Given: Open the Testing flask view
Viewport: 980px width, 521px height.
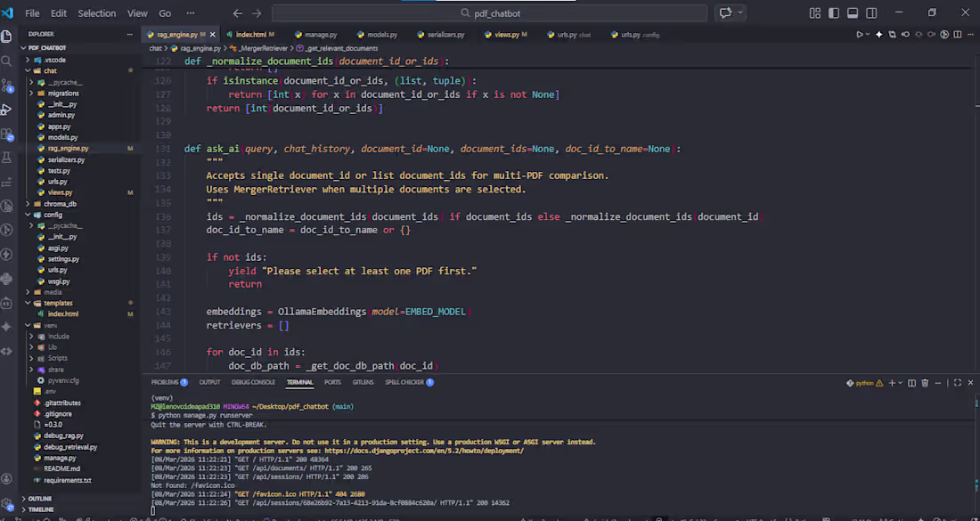Looking at the screenshot, I should coord(6,158).
